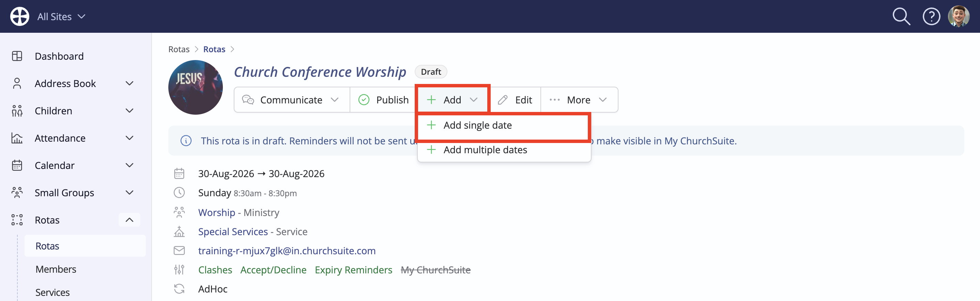Click the rota JESUS thumbnail image
This screenshot has width=980, height=301.
(196, 87)
